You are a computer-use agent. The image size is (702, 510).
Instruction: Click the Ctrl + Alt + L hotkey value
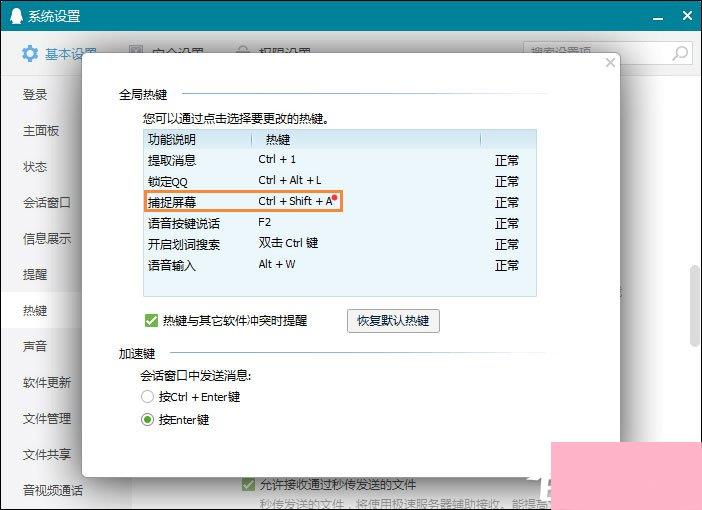click(x=290, y=180)
